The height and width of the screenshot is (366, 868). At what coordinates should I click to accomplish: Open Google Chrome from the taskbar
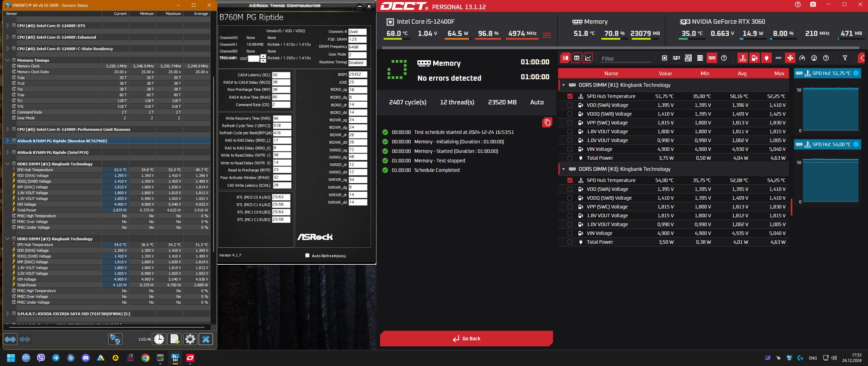[145, 358]
